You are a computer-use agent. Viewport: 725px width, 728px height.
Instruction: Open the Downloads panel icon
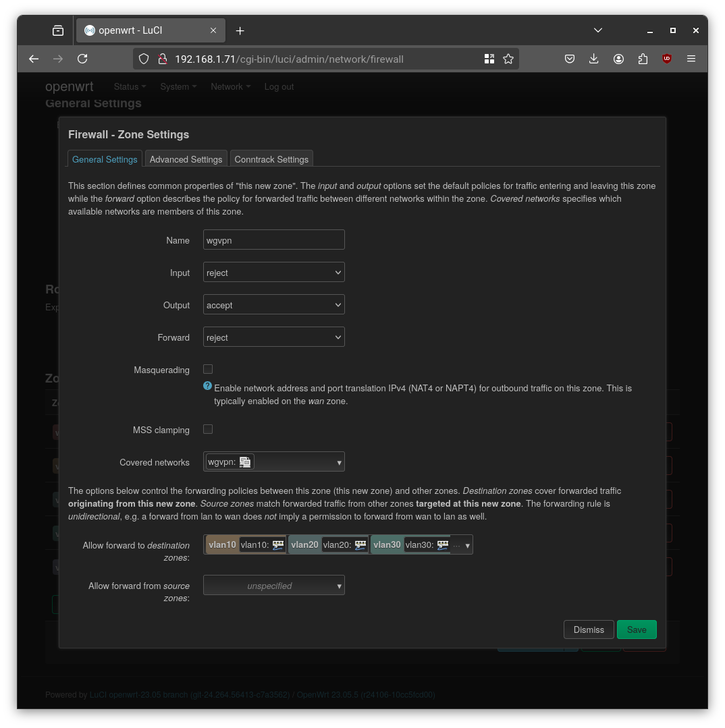pos(594,59)
